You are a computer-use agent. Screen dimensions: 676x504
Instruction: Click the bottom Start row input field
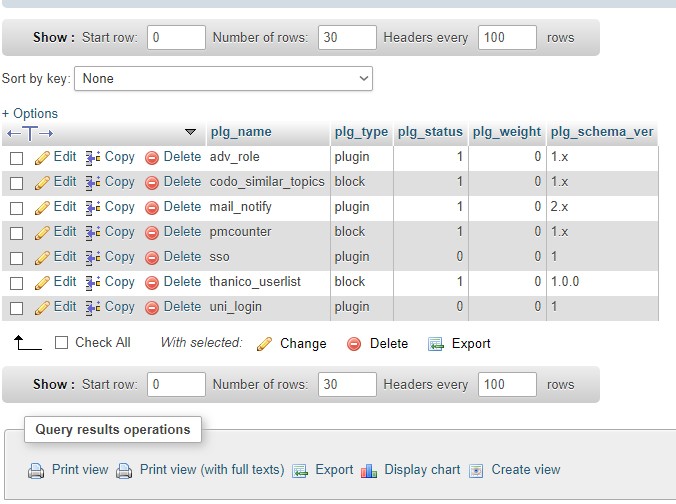click(x=176, y=385)
